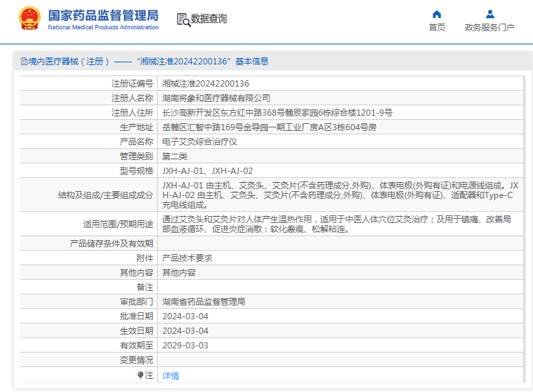Image resolution: width=533 pixels, height=392 pixels.
Task: Click the lightbulb 注 icon
Action: [x=141, y=375]
